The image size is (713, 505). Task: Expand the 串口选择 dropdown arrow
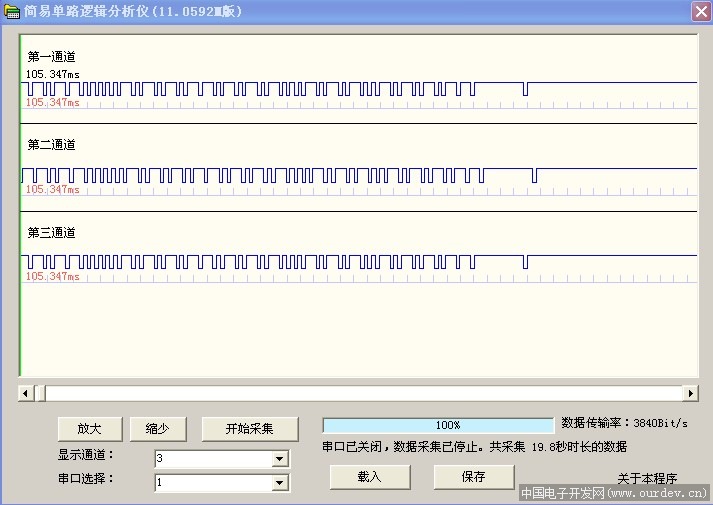tap(280, 483)
